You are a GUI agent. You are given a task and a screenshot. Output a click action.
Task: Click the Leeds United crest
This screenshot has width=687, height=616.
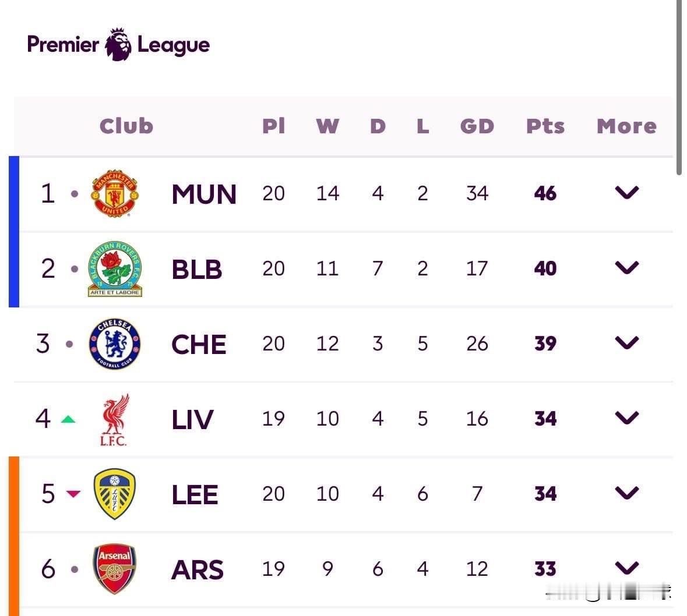pos(115,494)
